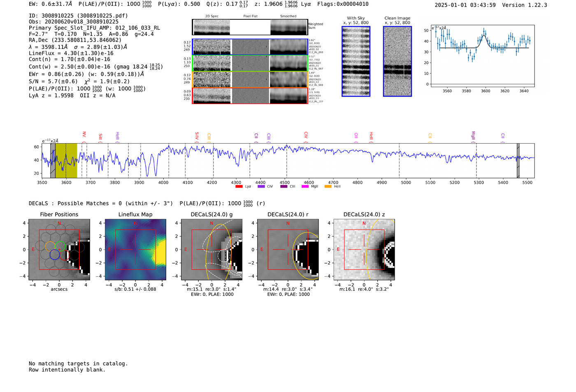Click the Primary Spec_Slot_IFU_AMP line
576x392 pixels.
pyautogui.click(x=94, y=28)
